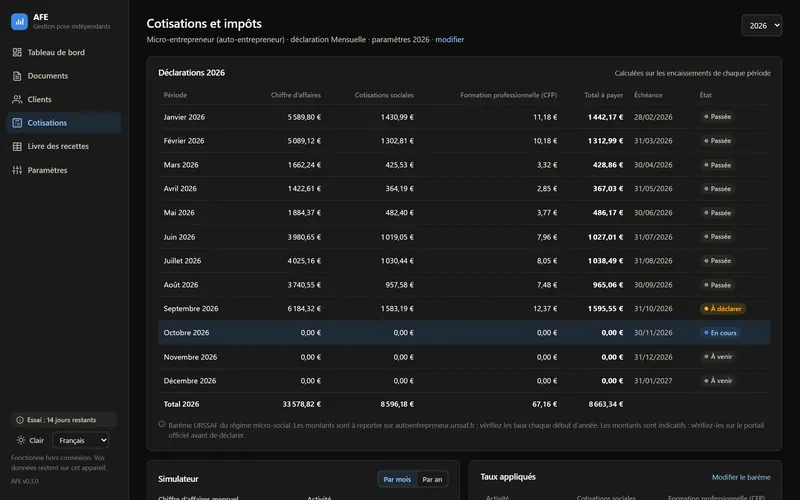This screenshot has height=500, width=800.
Task: Click the À venir status for Novembre
Action: pos(718,357)
